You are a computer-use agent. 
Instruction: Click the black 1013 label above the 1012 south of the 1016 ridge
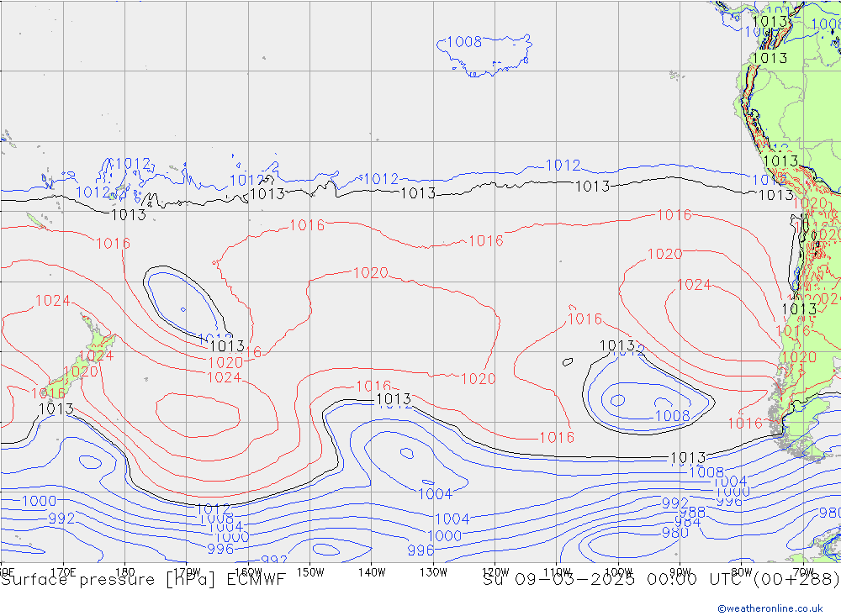click(x=394, y=399)
